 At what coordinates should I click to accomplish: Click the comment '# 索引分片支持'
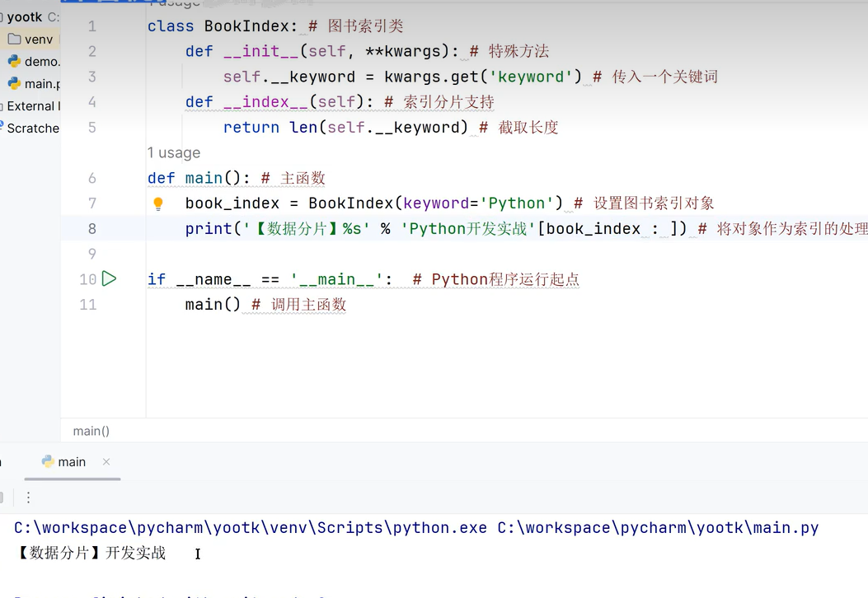[x=439, y=102]
